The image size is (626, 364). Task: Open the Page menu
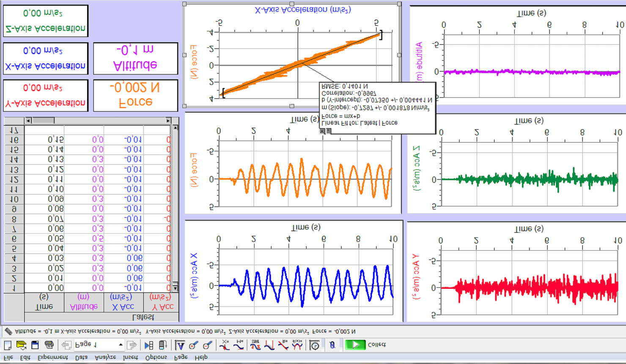pos(181,358)
